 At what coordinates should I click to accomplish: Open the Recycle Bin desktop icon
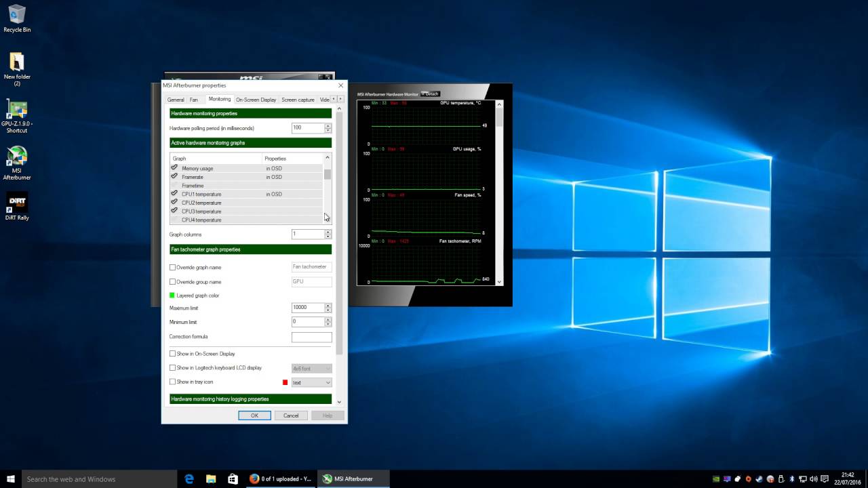click(17, 18)
